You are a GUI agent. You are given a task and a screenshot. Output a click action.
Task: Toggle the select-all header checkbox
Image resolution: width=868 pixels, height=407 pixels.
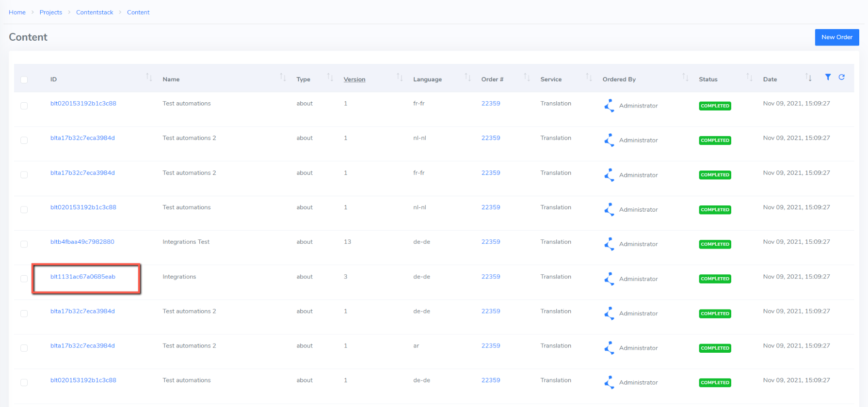coord(24,79)
